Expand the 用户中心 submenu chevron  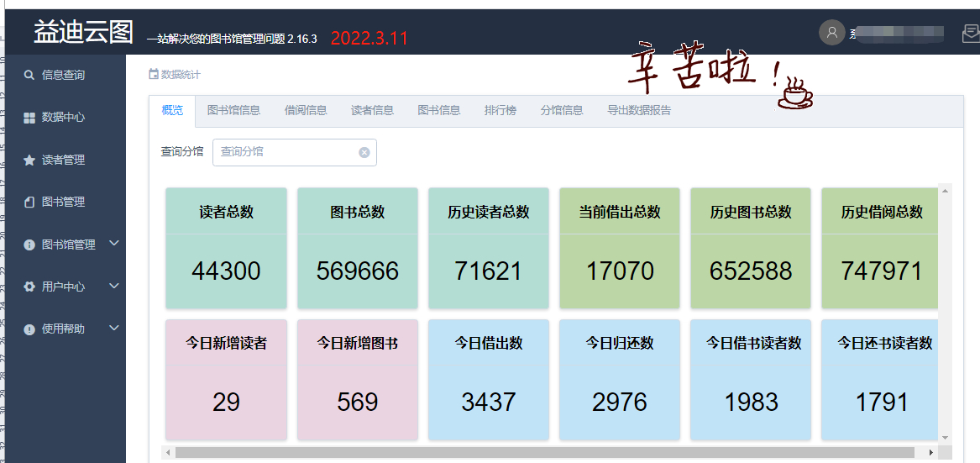click(x=114, y=286)
